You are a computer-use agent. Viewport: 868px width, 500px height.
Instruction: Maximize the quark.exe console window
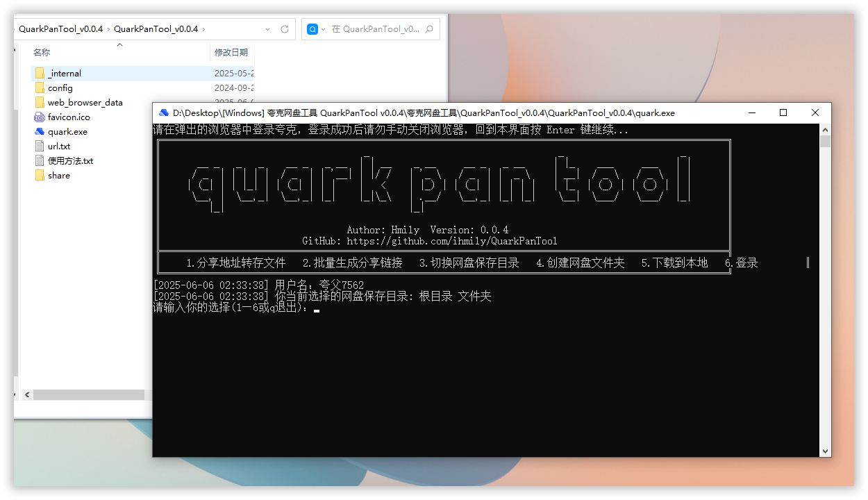point(783,112)
